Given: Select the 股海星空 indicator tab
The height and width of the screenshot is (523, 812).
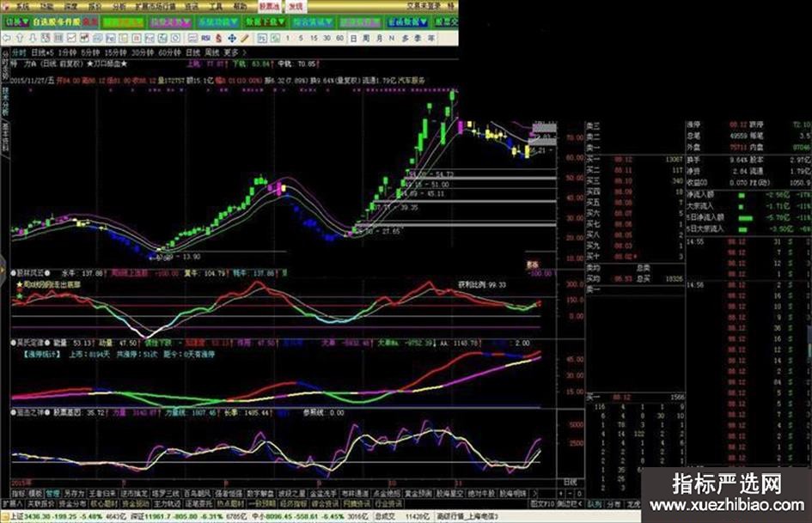Looking at the screenshot, I should 450,494.
